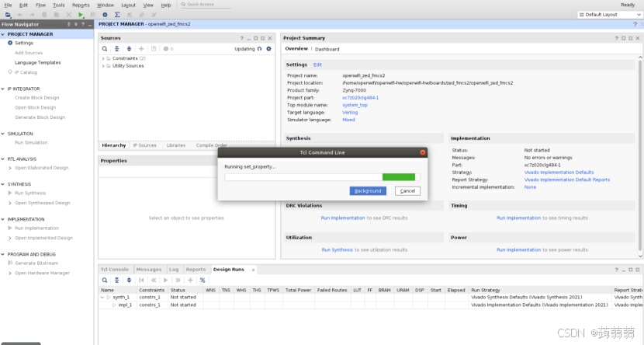
Task: Select Language Templates in Flow Navigator
Action: pos(38,62)
